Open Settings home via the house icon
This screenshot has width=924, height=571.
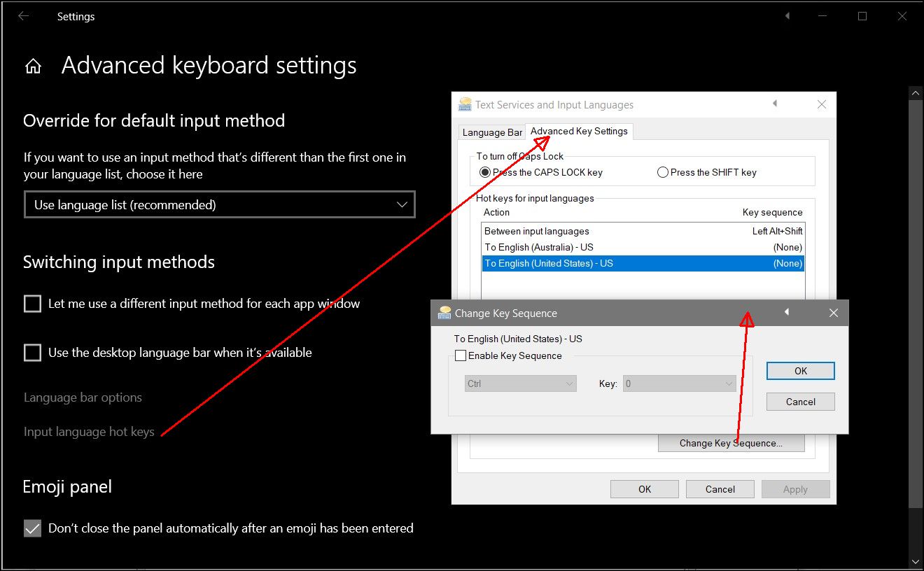pyautogui.click(x=33, y=66)
